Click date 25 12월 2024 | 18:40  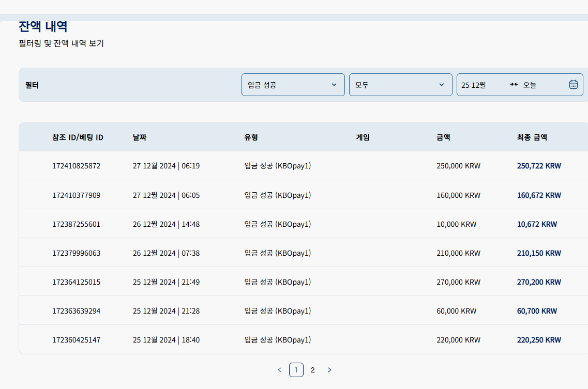point(166,340)
